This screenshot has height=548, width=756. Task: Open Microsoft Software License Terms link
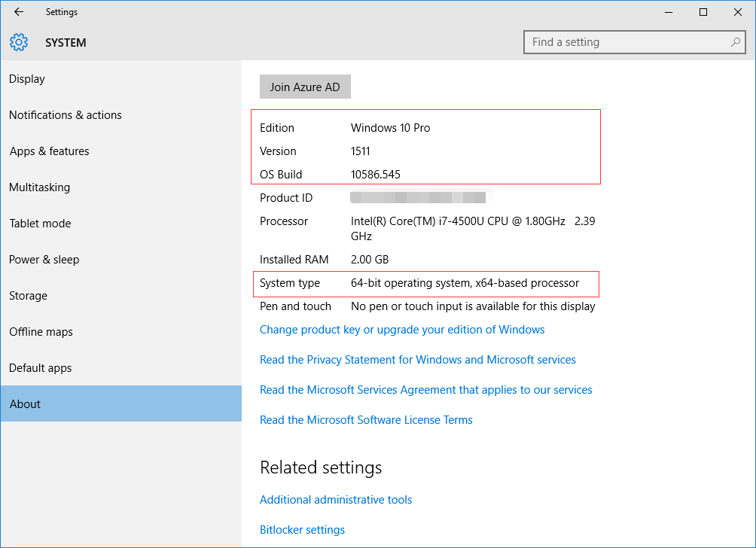pos(366,420)
